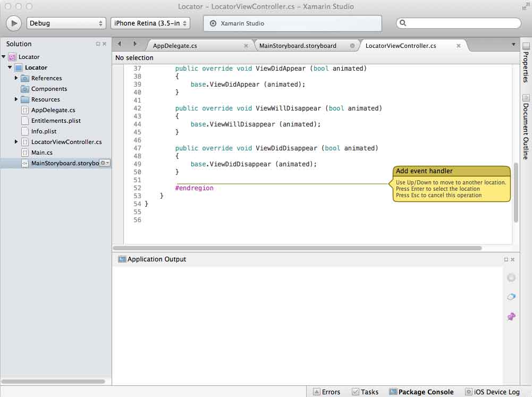This screenshot has width=532, height=397.
Task: Open the iOS Device Log pad
Action: (492, 392)
